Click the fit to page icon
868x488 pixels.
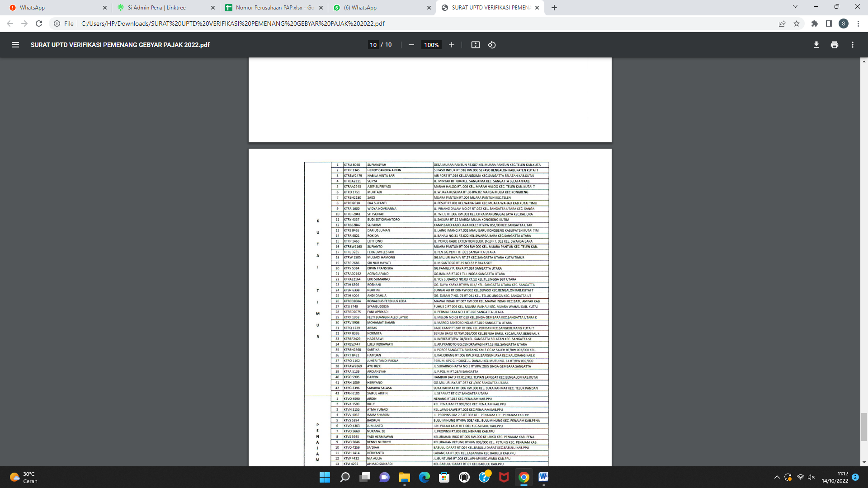click(475, 45)
